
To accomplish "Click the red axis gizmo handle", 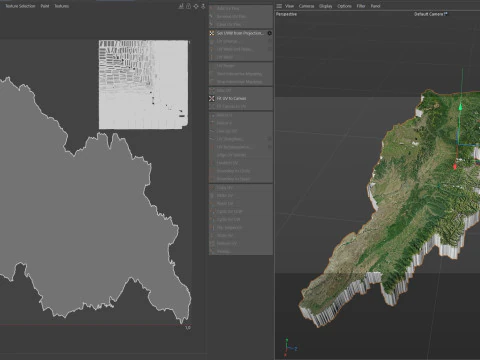I will [x=455, y=166].
